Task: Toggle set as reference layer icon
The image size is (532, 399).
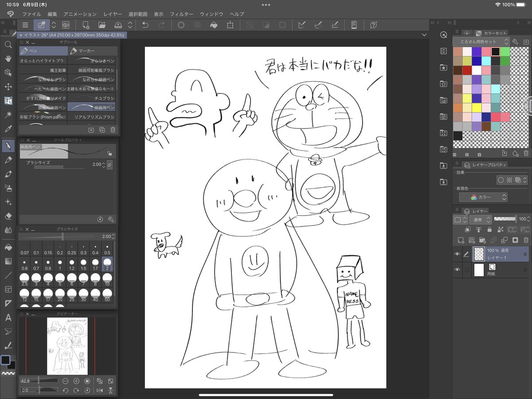Action: click(x=478, y=229)
